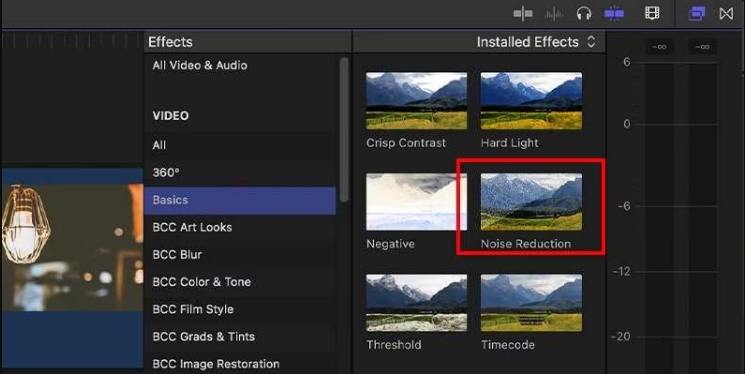Open BCC Art Looks category
The image size is (745, 374).
click(240, 227)
